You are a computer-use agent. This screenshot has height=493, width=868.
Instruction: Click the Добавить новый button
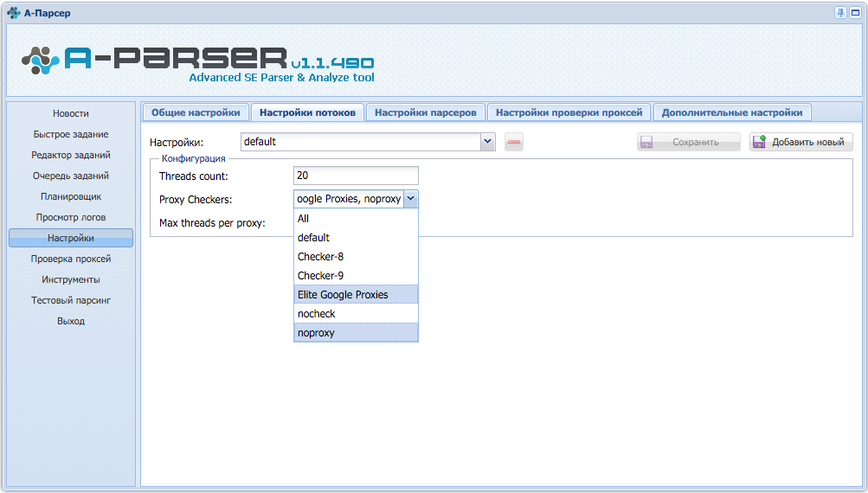pos(801,142)
